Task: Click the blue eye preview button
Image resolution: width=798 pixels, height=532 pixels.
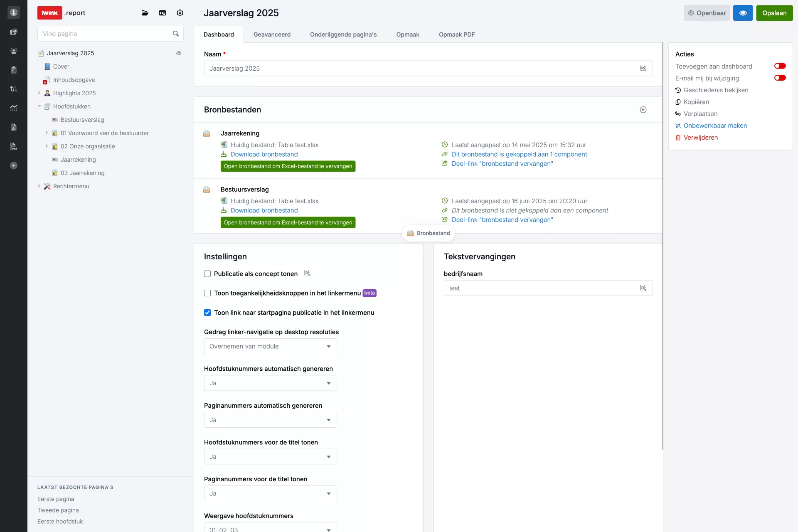Action: [743, 13]
